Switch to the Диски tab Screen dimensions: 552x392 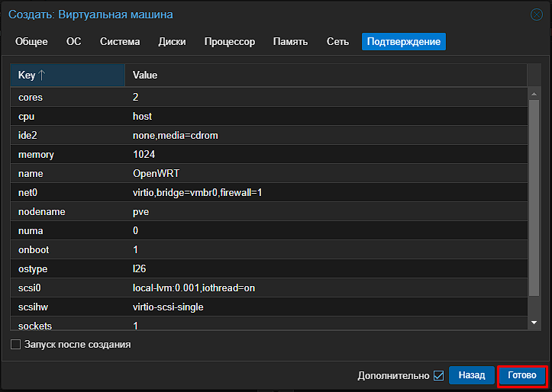tap(172, 41)
